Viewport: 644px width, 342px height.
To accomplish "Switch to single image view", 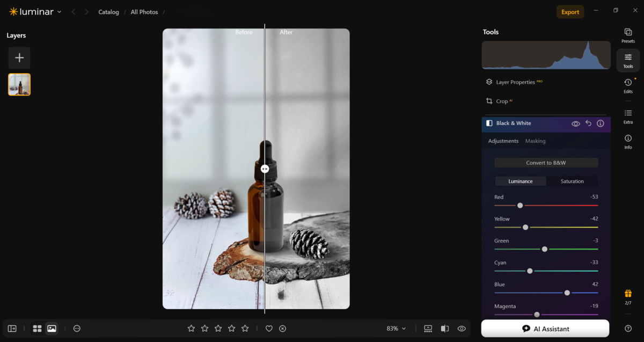I will click(52, 329).
